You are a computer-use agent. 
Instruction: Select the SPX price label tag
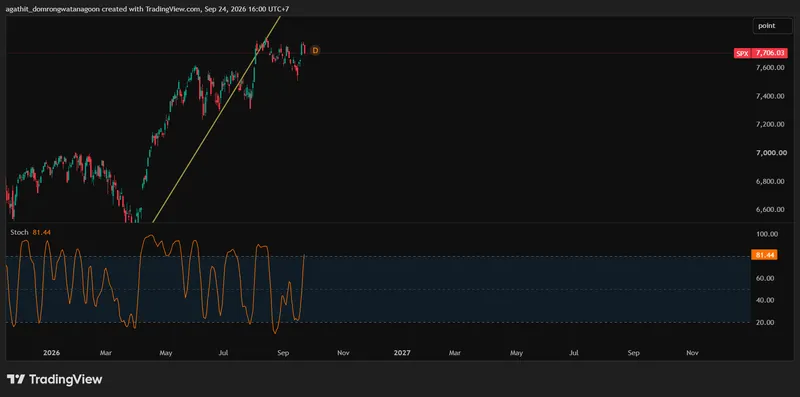click(742, 53)
